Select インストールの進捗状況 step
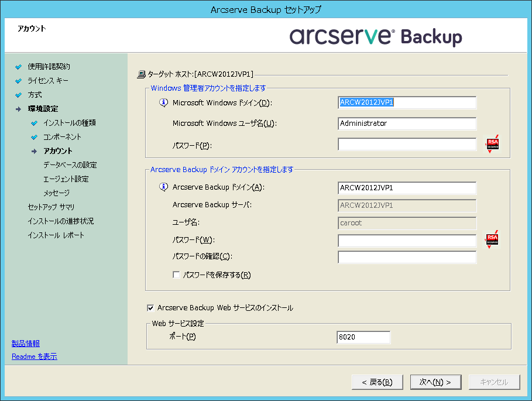This screenshot has width=532, height=401. [x=61, y=221]
